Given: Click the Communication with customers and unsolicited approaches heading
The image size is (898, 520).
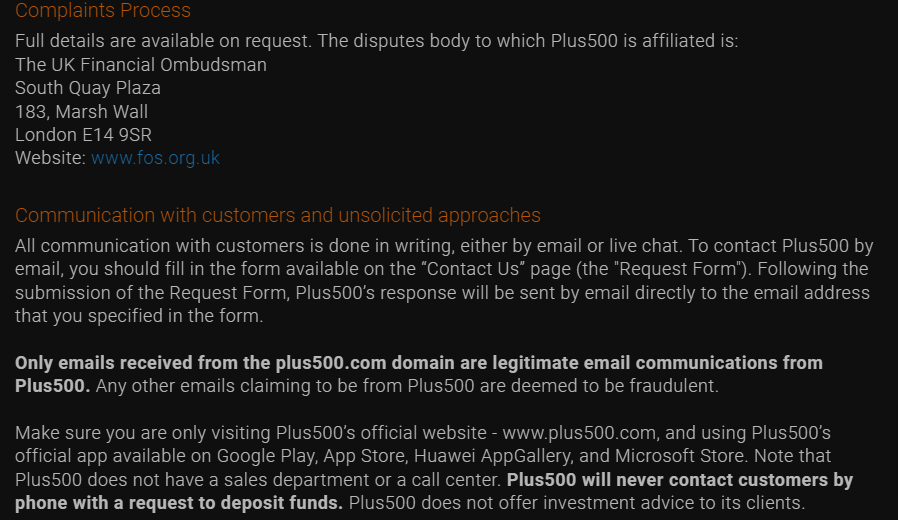Looking at the screenshot, I should (278, 215).
